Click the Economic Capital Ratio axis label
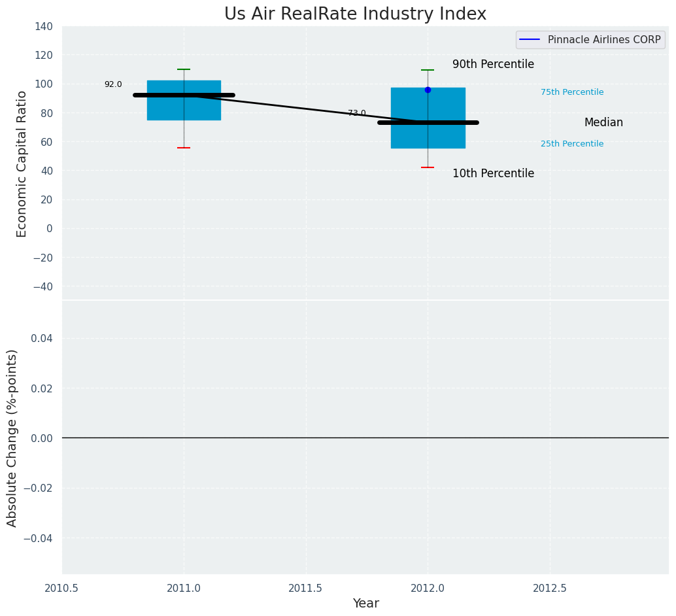Viewport: 676px width, 616px height. click(22, 163)
